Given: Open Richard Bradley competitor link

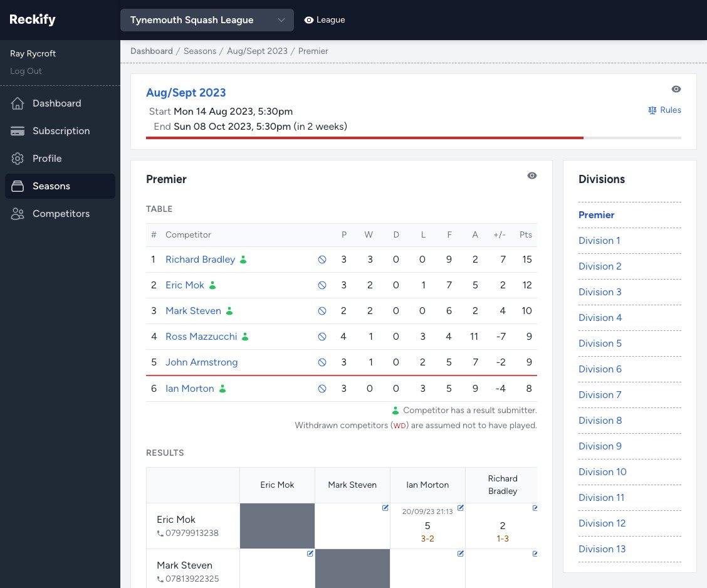Looking at the screenshot, I should tap(200, 260).
